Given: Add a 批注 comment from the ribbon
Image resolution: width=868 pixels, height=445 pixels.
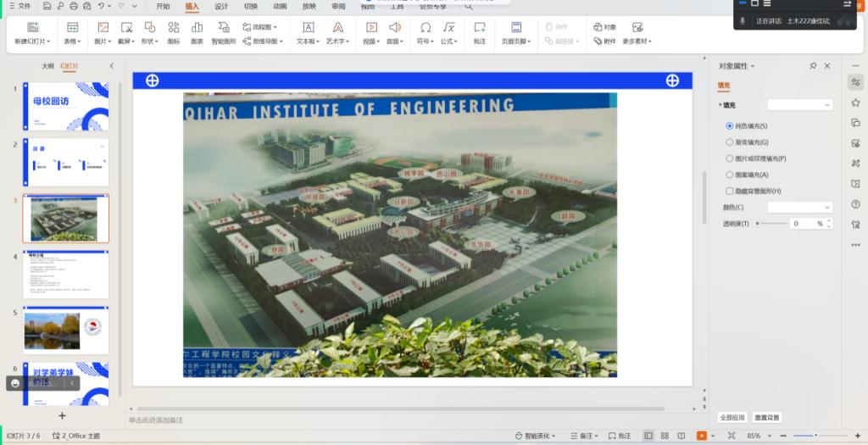Looking at the screenshot, I should [x=480, y=32].
